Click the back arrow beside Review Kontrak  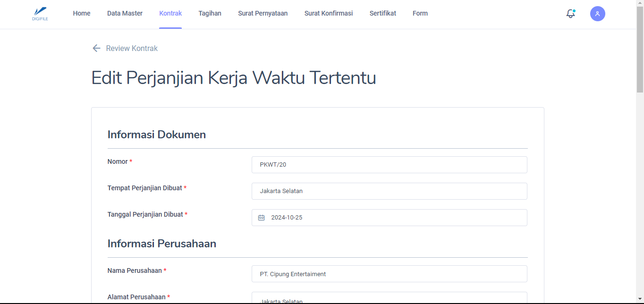96,48
